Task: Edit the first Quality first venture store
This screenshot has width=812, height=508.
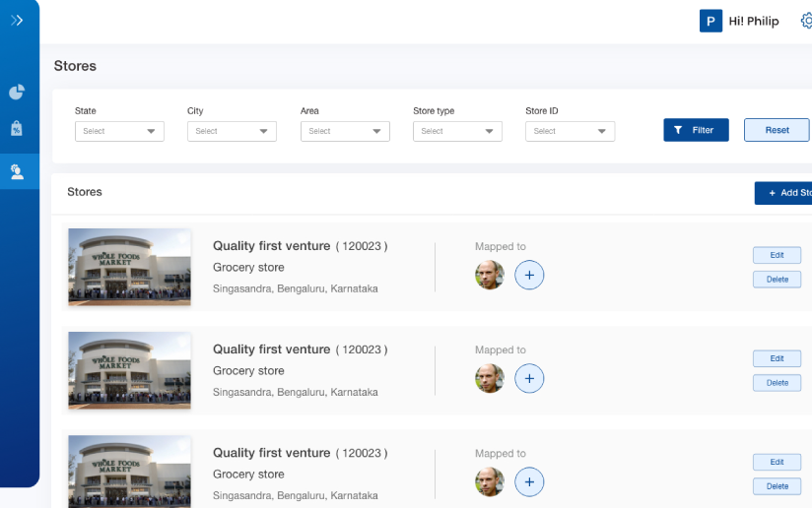Action: click(x=777, y=255)
